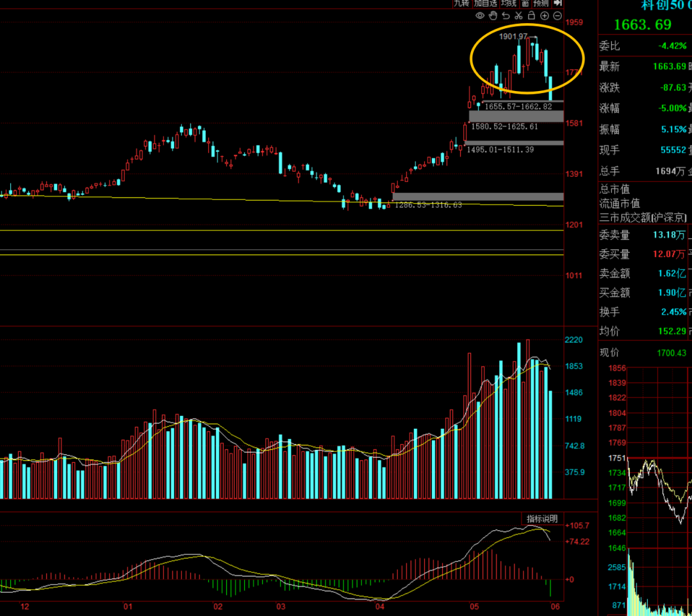This screenshot has height=616, width=692.
Task: Click the 委卖量 value 13.18万
Action: point(669,235)
